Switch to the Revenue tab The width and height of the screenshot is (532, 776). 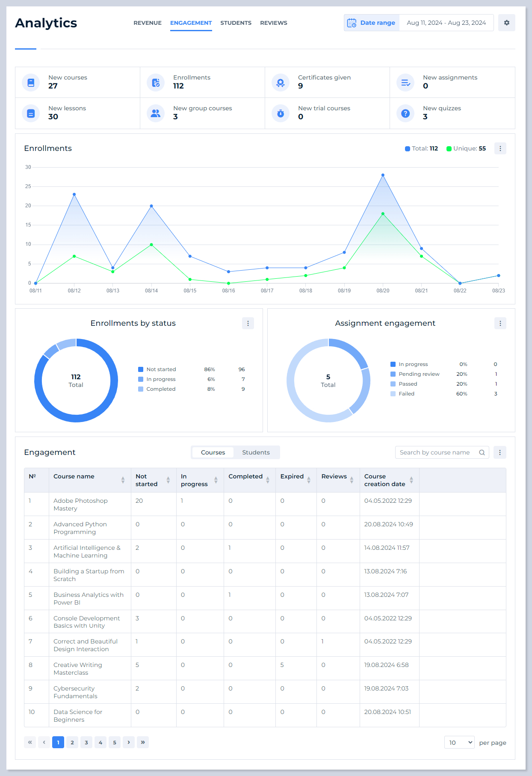(148, 23)
